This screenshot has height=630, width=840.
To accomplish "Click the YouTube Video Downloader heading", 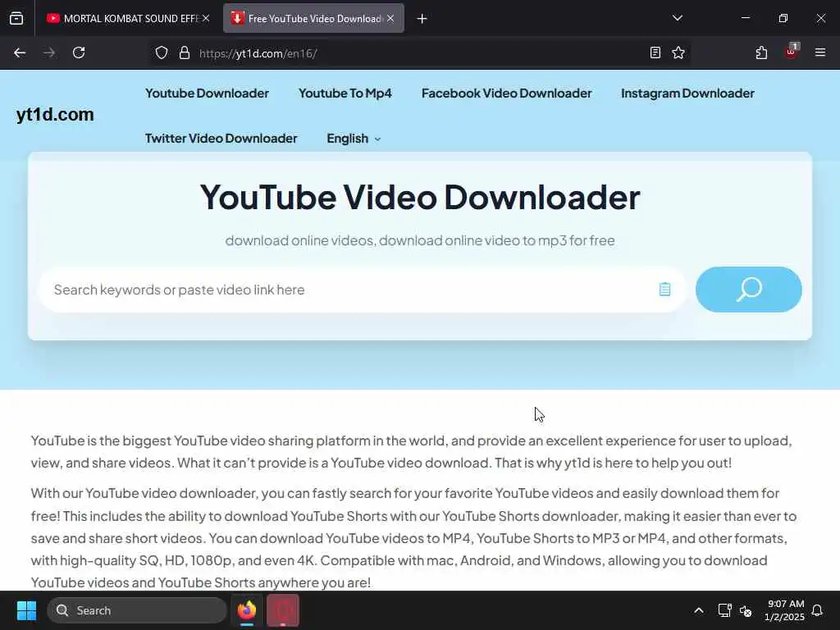I will tap(420, 197).
